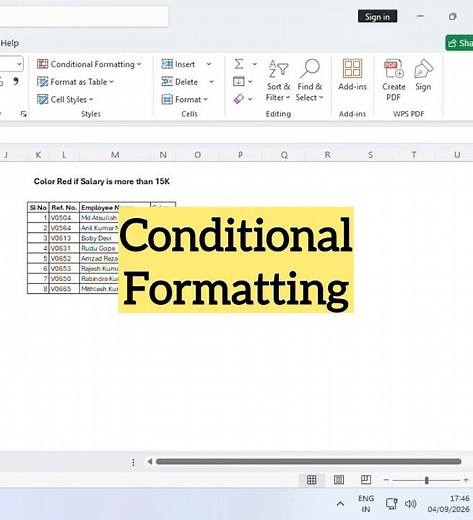The width and height of the screenshot is (473, 520).
Task: Click the zoom slider handle
Action: click(x=426, y=480)
